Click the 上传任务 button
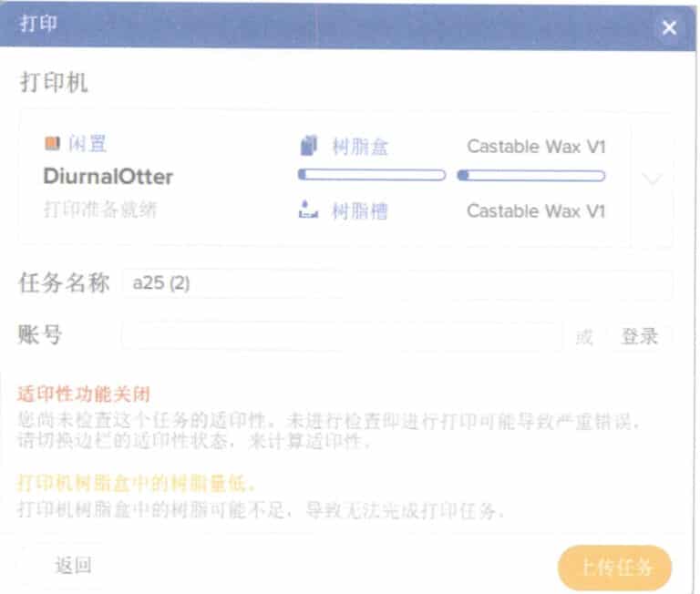This screenshot has height=594, width=700. coord(614,568)
